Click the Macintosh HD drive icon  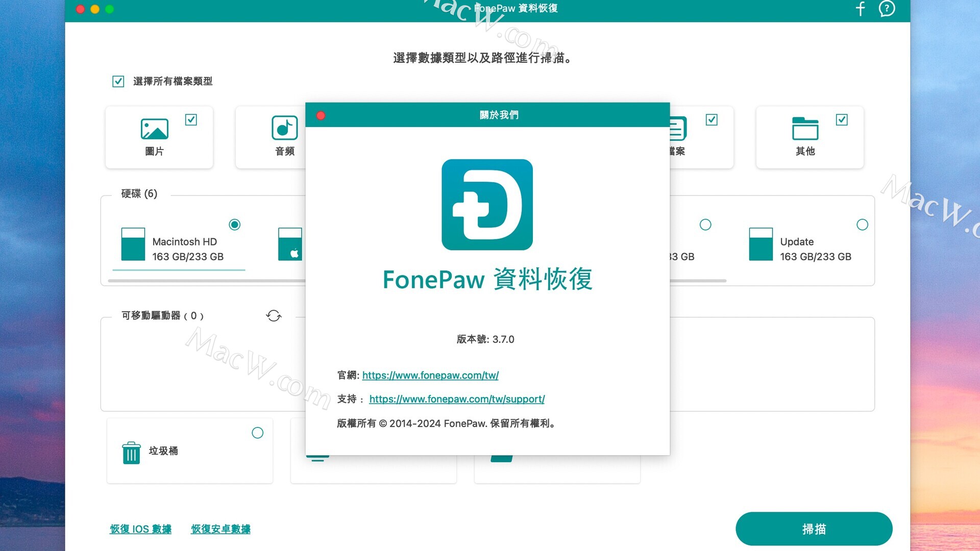pyautogui.click(x=133, y=244)
